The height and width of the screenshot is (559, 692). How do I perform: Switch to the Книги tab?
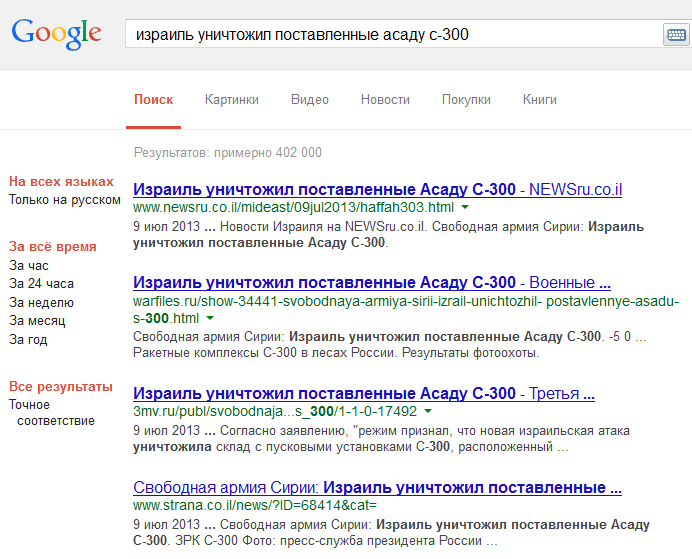[x=540, y=100]
